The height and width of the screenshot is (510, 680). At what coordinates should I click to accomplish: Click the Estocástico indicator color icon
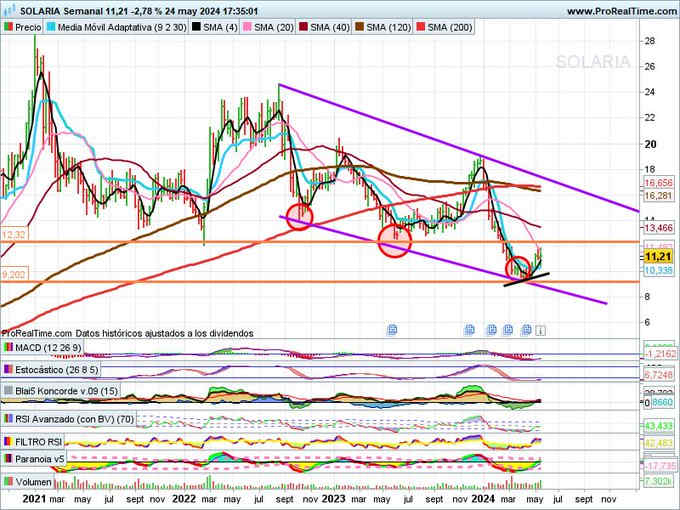pyautogui.click(x=8, y=370)
